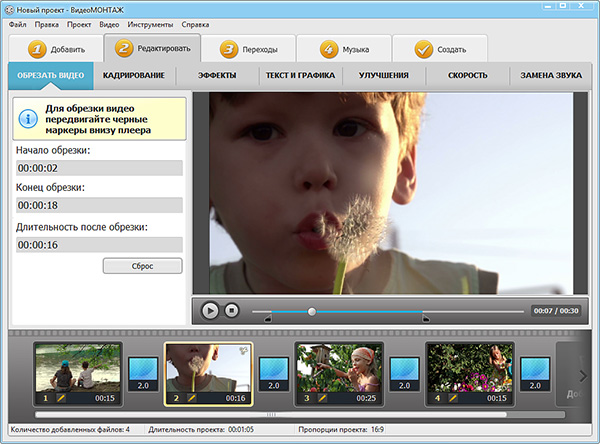Maximize the ВидеоМОНТАЖ window
The height and width of the screenshot is (444, 600).
[563, 6]
